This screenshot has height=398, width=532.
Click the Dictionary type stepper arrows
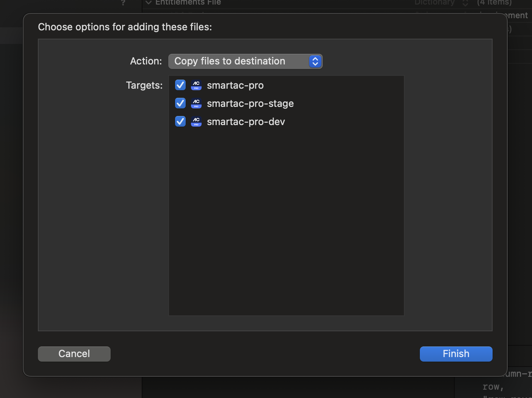tap(465, 3)
